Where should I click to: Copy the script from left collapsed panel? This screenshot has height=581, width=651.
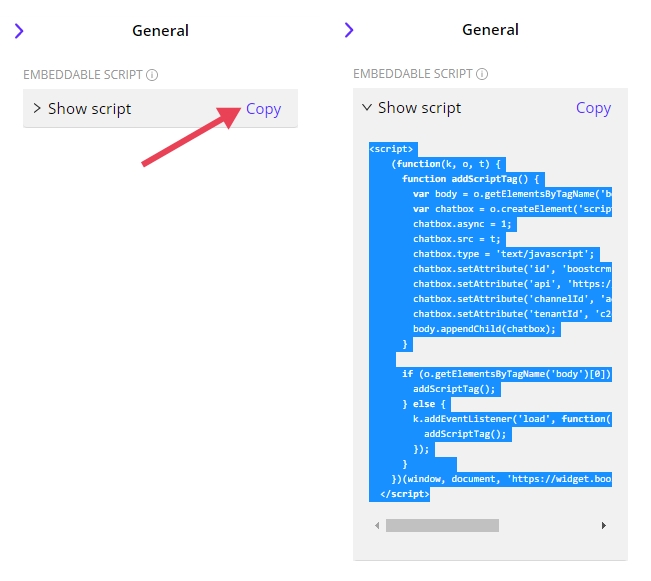(x=263, y=109)
